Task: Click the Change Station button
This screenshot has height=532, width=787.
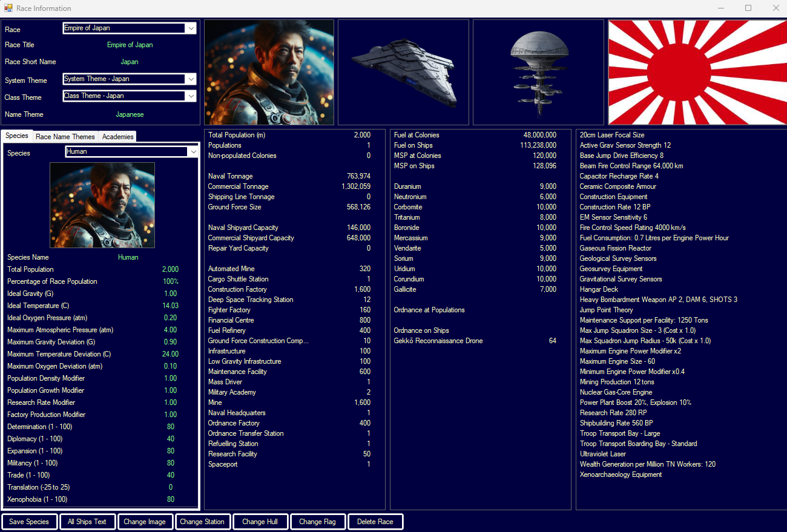Action: 202,522
